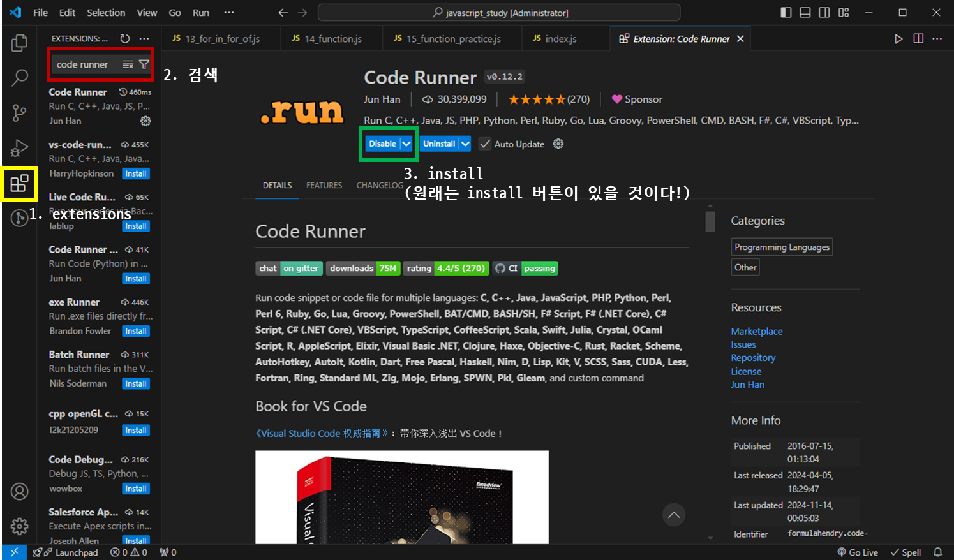Viewport: 954px width, 560px height.
Task: Open the File menu
Action: click(40, 13)
